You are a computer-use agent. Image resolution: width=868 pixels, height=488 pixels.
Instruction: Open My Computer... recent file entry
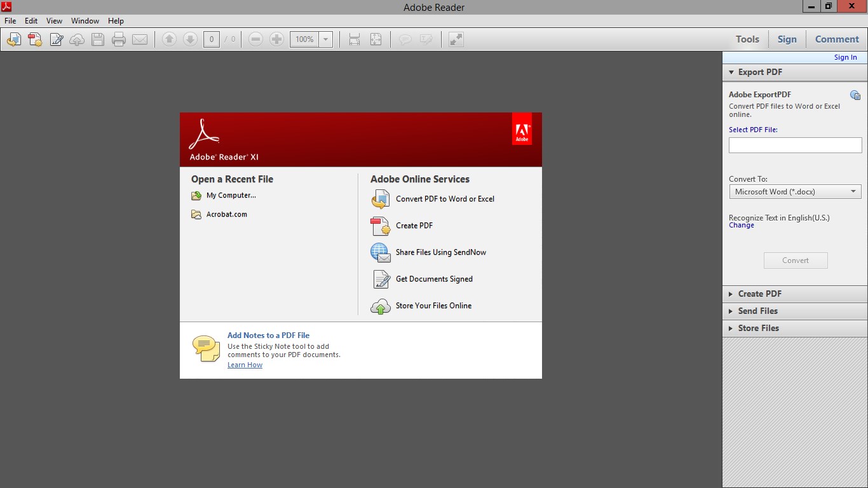pos(231,196)
